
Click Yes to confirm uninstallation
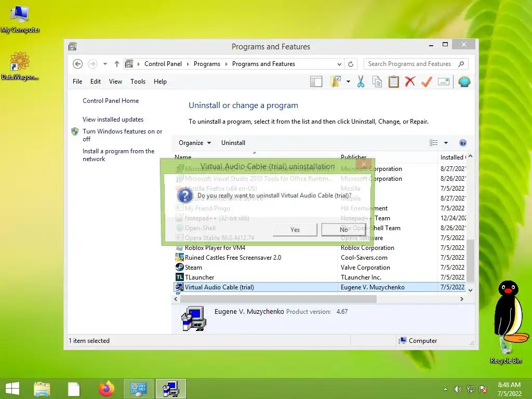tap(295, 230)
